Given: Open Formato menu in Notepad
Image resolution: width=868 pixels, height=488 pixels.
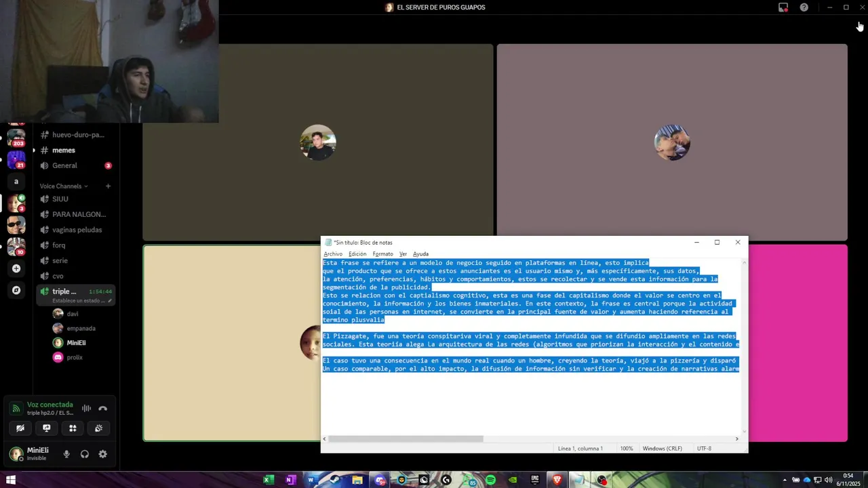Looking at the screenshot, I should pyautogui.click(x=382, y=254).
